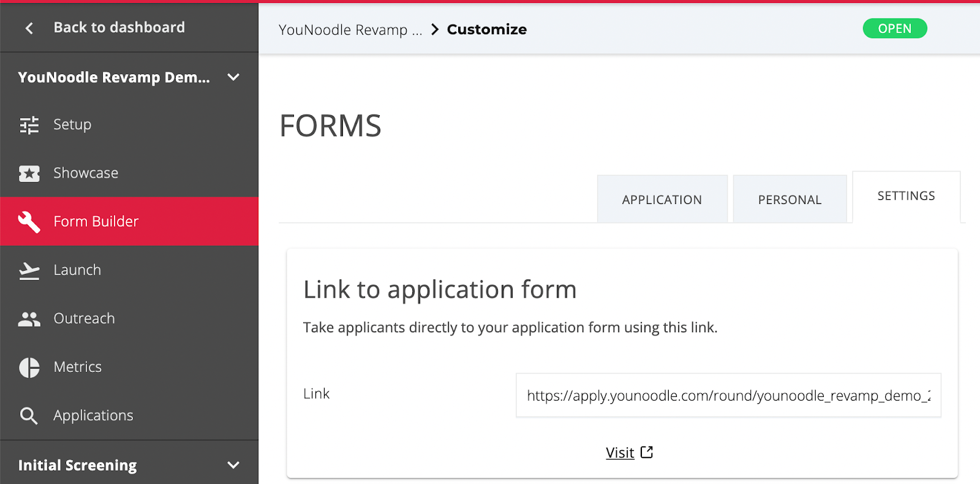Click the Customize breadcrumb text

click(x=487, y=29)
